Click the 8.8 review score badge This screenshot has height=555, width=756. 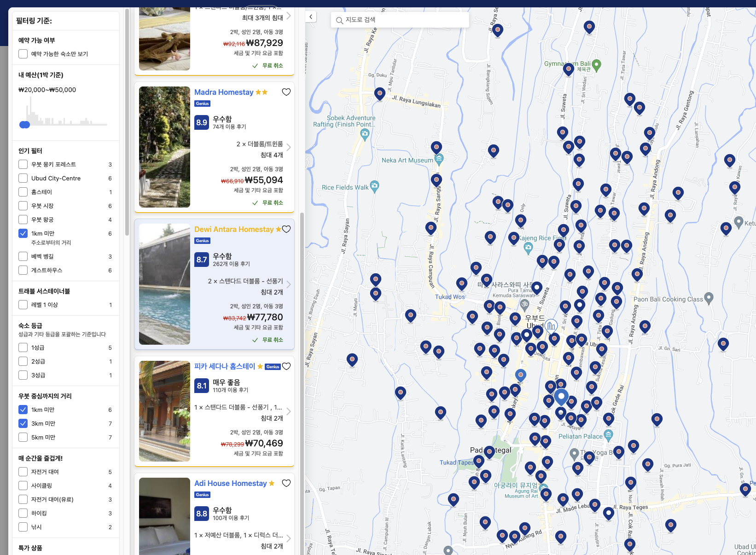202,514
